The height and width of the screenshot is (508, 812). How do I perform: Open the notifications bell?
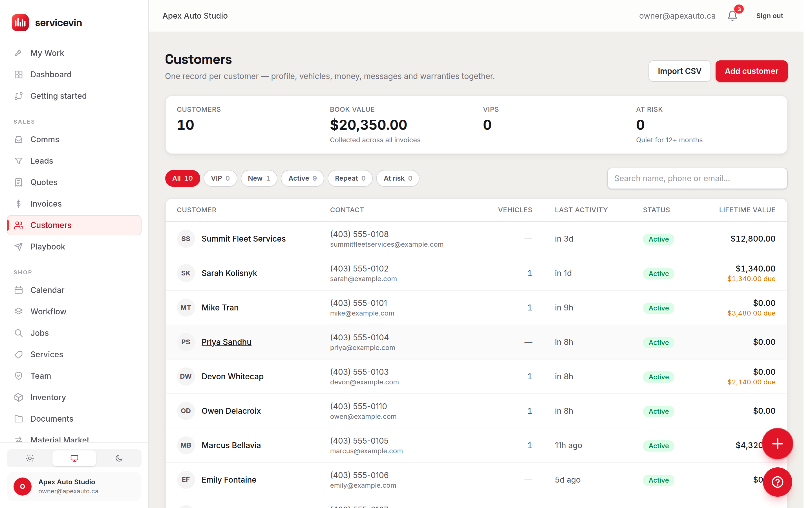pyautogui.click(x=732, y=16)
